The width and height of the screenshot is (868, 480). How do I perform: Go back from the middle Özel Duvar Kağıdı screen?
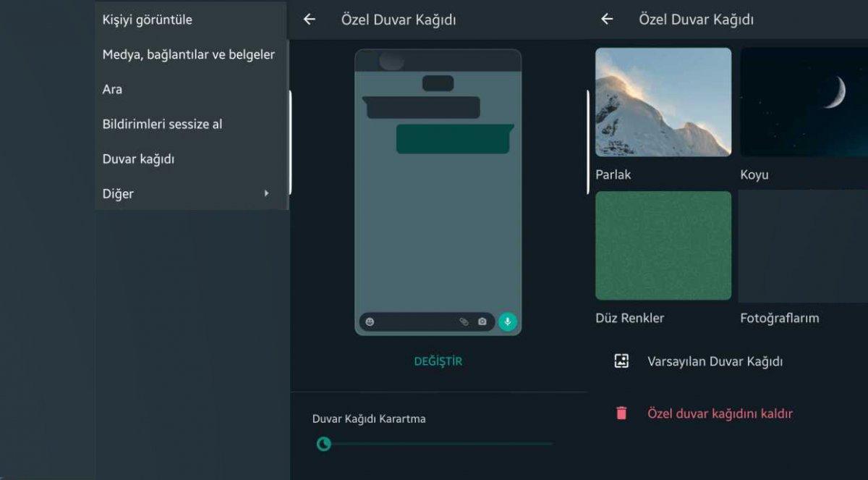pyautogui.click(x=310, y=20)
